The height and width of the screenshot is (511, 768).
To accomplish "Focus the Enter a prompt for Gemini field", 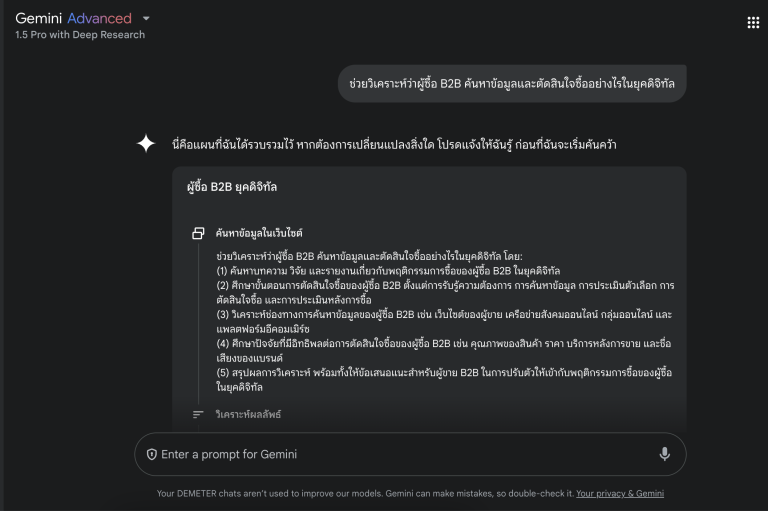I will (400, 454).
